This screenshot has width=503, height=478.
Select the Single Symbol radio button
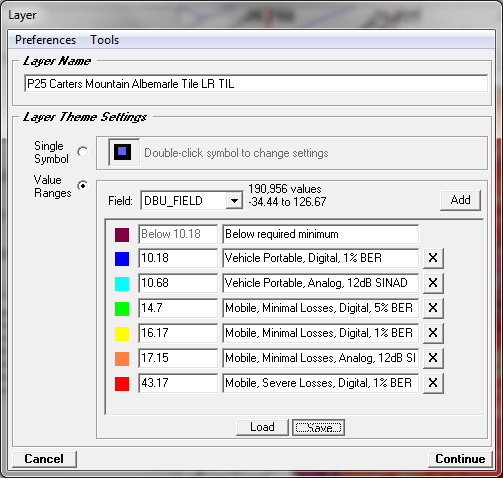(83, 152)
